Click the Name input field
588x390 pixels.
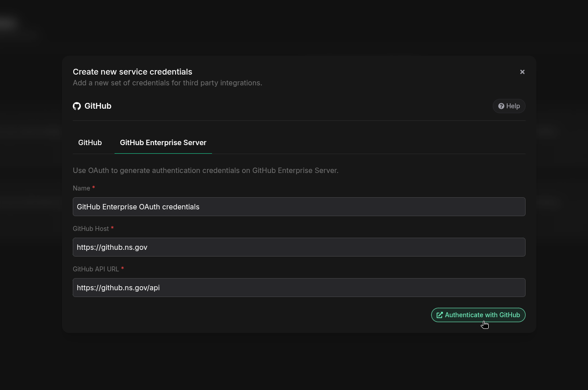pyautogui.click(x=299, y=207)
